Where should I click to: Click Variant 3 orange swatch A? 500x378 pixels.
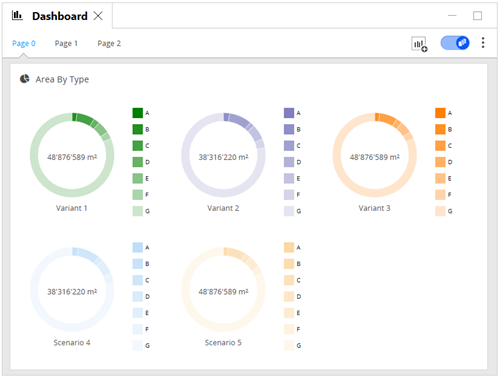[x=440, y=113]
